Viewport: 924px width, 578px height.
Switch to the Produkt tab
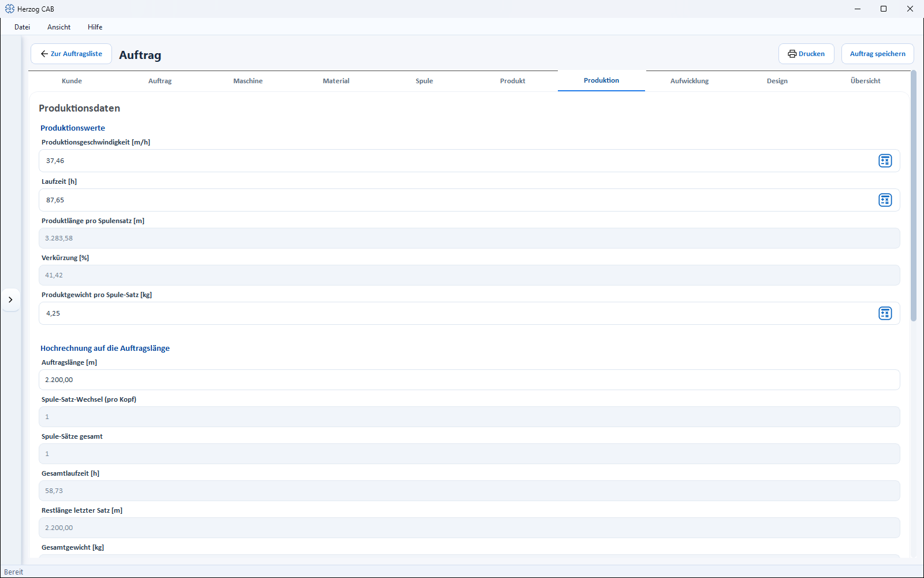tap(513, 81)
